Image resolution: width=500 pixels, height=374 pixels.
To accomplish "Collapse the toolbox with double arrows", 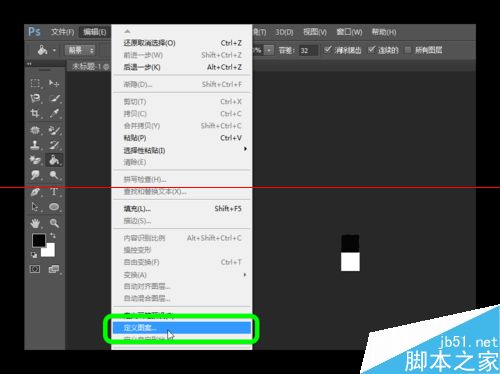I will coord(29,63).
